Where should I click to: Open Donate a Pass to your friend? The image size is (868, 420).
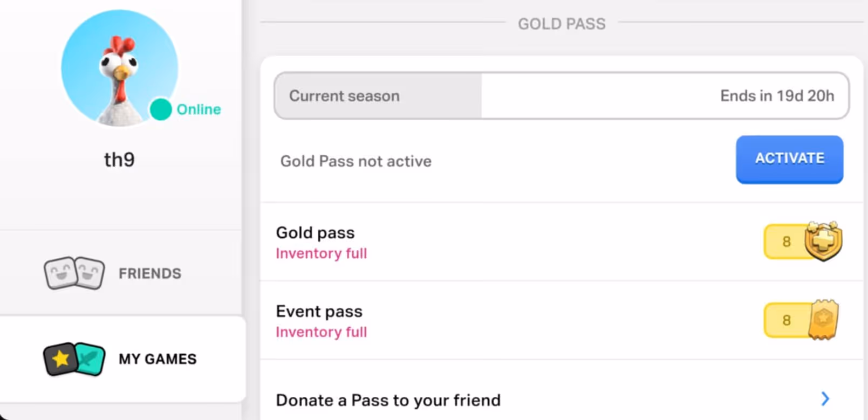[388, 400]
